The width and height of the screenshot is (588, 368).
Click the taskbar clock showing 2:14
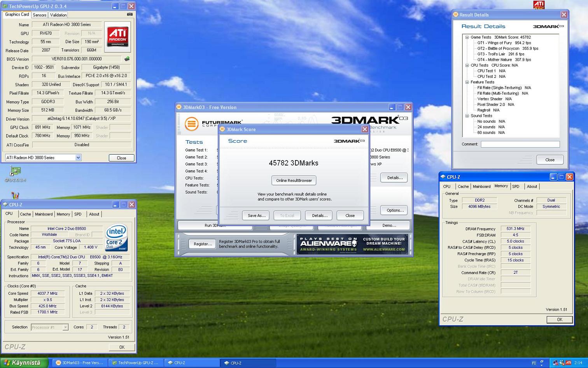click(x=578, y=363)
